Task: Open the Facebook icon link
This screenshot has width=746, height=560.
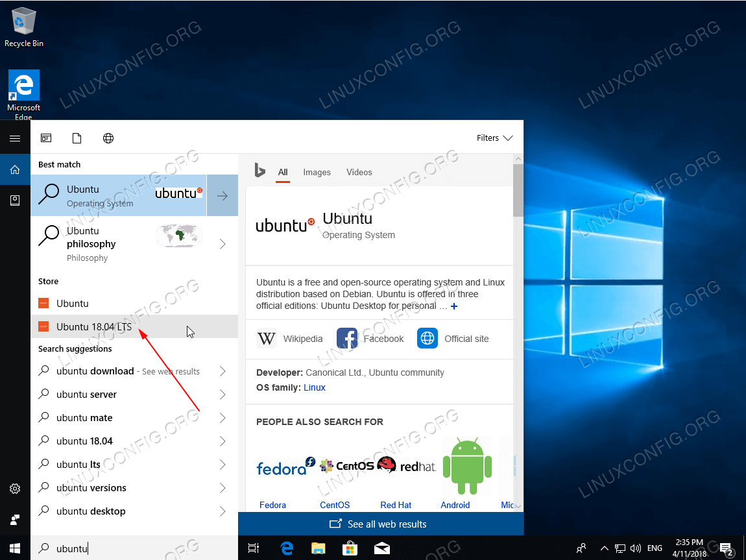Action: [347, 338]
